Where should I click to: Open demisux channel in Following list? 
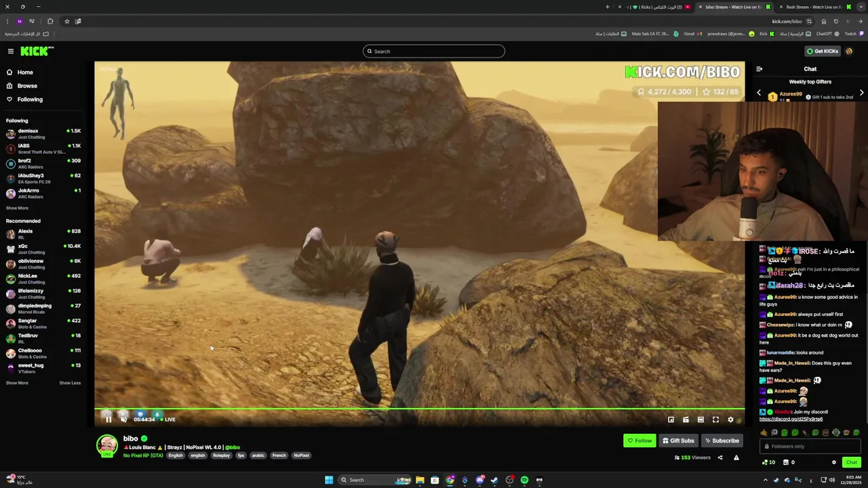coord(43,134)
